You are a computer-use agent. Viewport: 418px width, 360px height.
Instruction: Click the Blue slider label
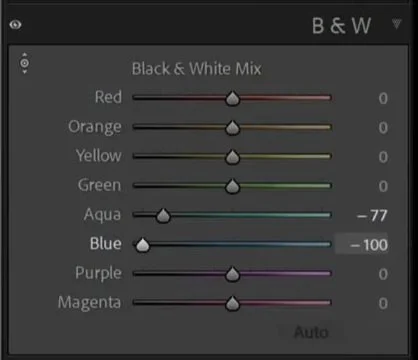point(105,244)
